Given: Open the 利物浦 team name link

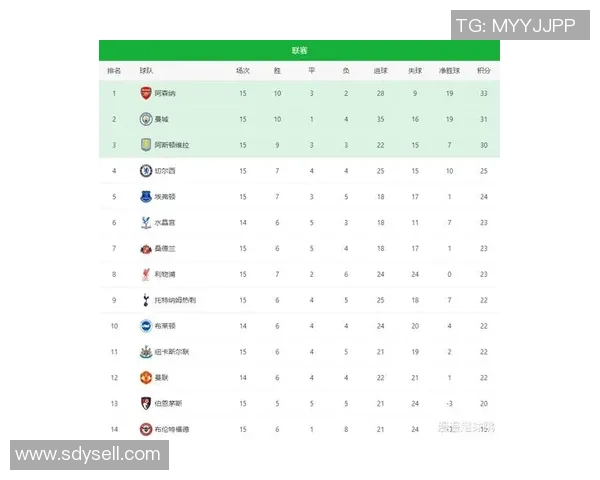Looking at the screenshot, I should coord(165,274).
